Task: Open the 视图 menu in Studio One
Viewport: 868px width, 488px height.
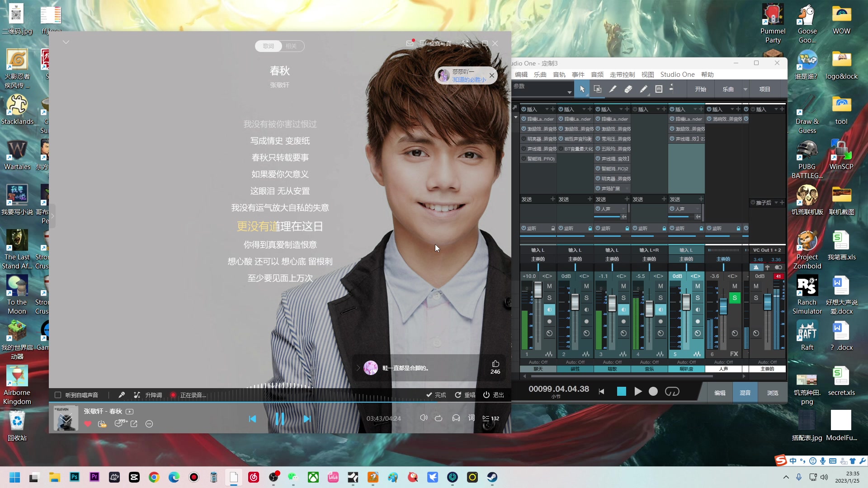Action: pos(648,75)
